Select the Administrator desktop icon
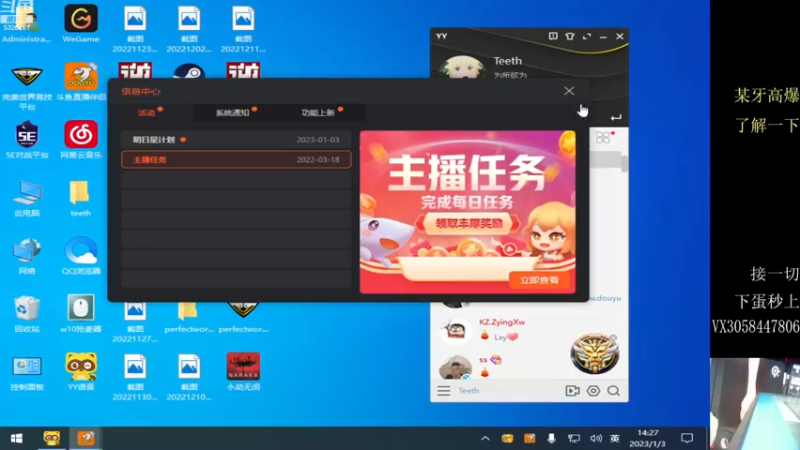Screen dimensions: 800x450 pyautogui.click(x=27, y=22)
